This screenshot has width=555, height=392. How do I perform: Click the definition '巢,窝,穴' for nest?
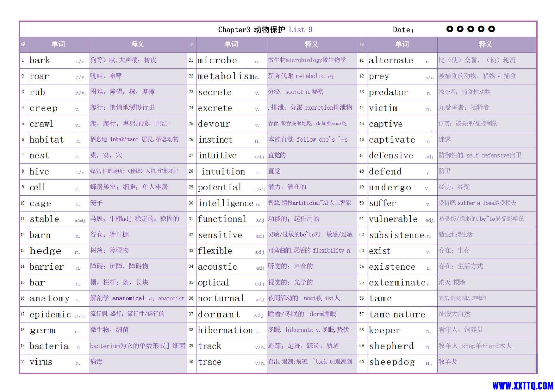coord(106,155)
